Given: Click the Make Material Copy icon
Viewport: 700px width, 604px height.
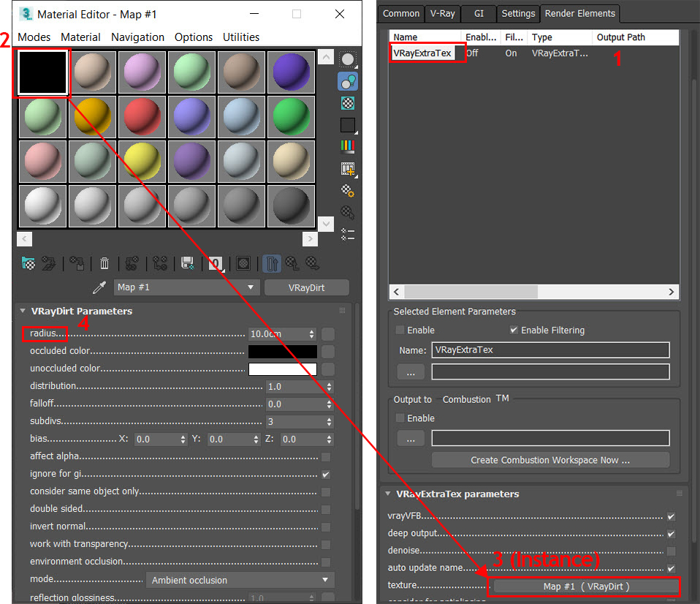Looking at the screenshot, I should pyautogui.click(x=132, y=263).
